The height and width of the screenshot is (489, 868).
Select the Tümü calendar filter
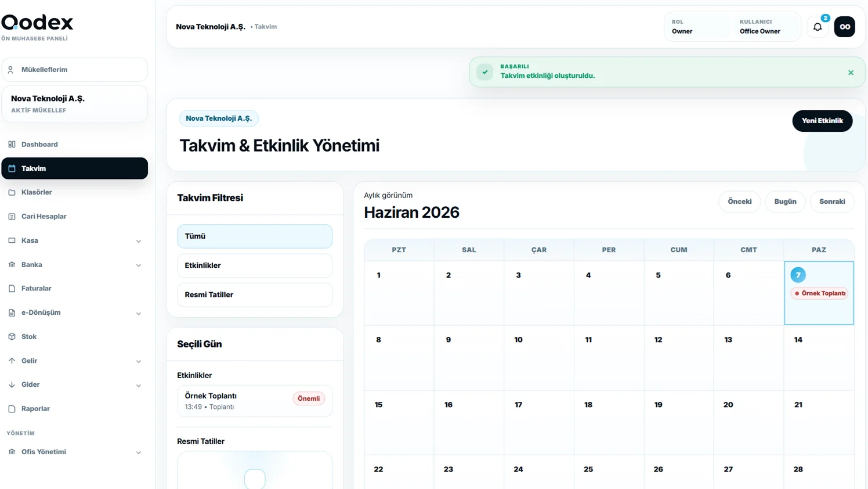(255, 236)
